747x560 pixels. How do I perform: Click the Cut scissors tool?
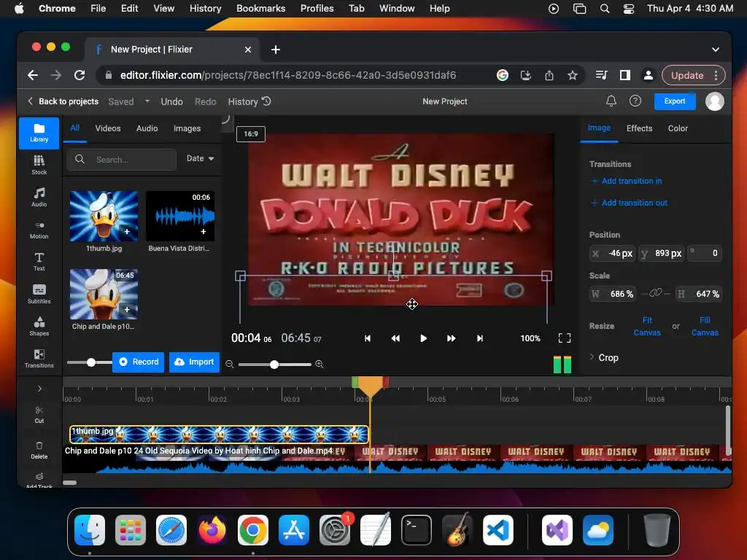pyautogui.click(x=39, y=415)
